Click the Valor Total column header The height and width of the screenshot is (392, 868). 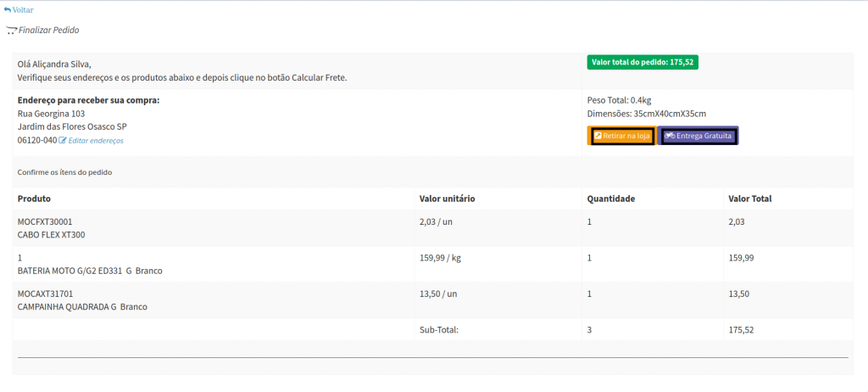[x=749, y=199]
